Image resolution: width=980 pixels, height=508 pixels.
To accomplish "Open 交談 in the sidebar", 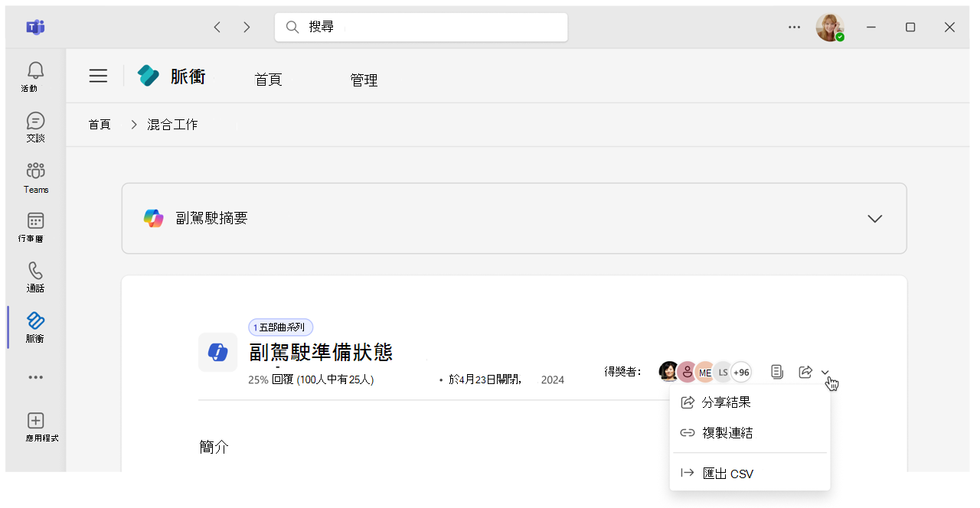I will pyautogui.click(x=34, y=125).
